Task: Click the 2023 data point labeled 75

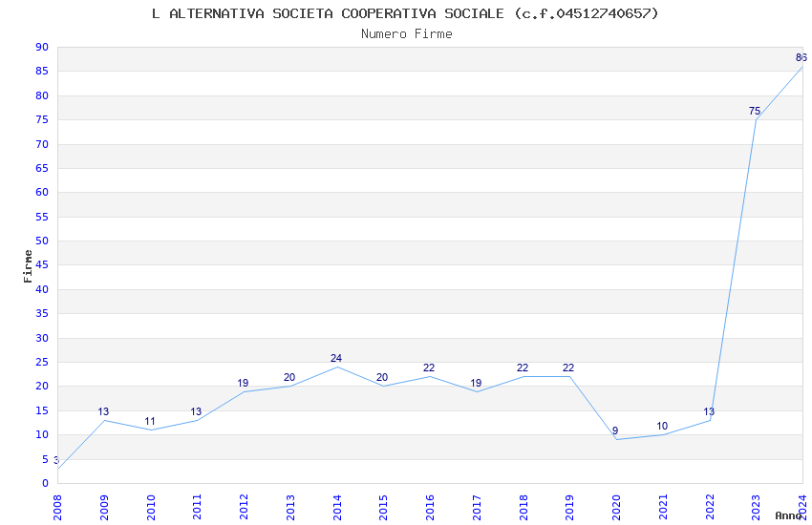Action: coord(755,112)
